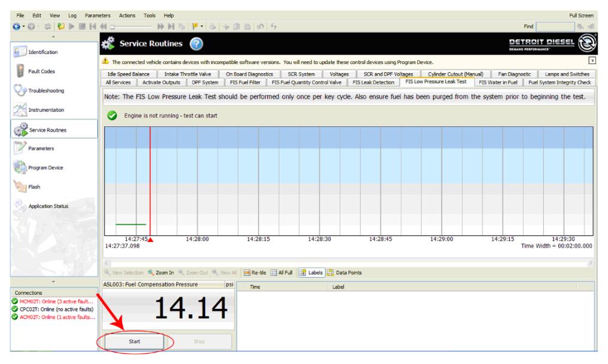Image resolution: width=608 pixels, height=364 pixels.
Task: Switch to the FIS Leak Detection tab
Action: (373, 82)
